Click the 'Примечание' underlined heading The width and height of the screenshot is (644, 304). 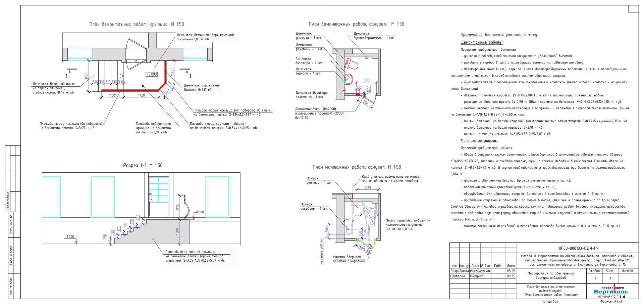[x=471, y=35]
